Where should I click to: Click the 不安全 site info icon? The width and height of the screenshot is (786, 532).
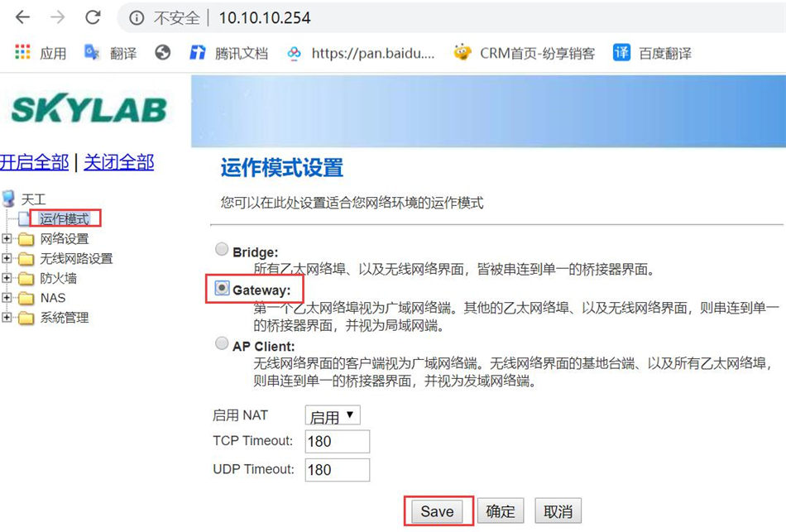pos(137,16)
